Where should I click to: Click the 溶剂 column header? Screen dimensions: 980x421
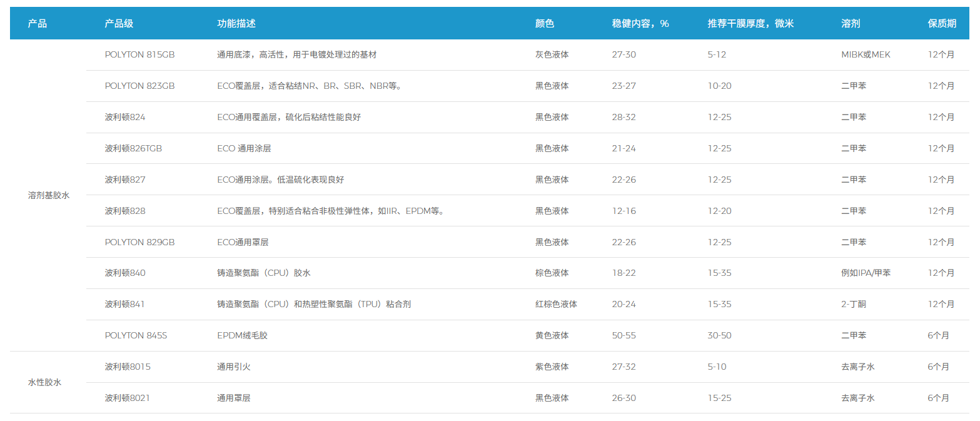[851, 24]
